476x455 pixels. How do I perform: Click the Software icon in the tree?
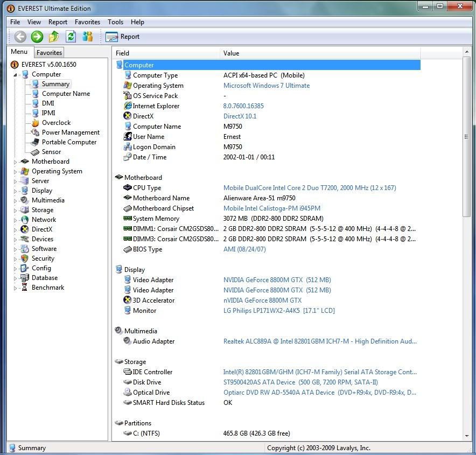25,249
